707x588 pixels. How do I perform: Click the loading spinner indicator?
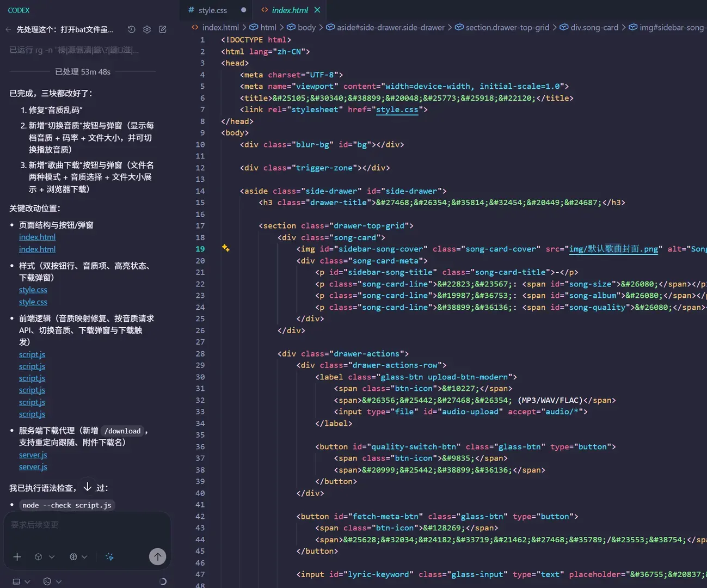(x=163, y=581)
